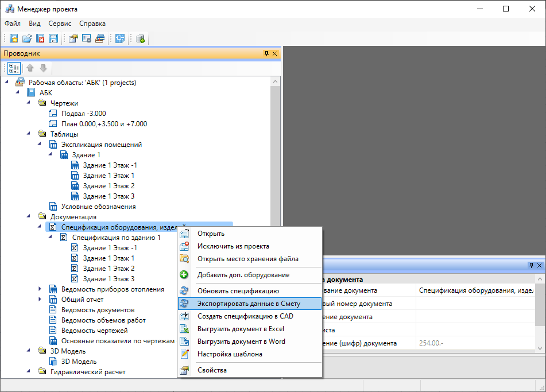Click the 254.00.- document code field
The image size is (546, 392).
click(x=475, y=343)
